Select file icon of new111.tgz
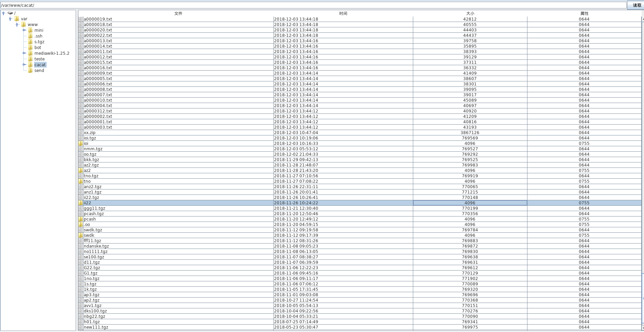 coord(81,327)
